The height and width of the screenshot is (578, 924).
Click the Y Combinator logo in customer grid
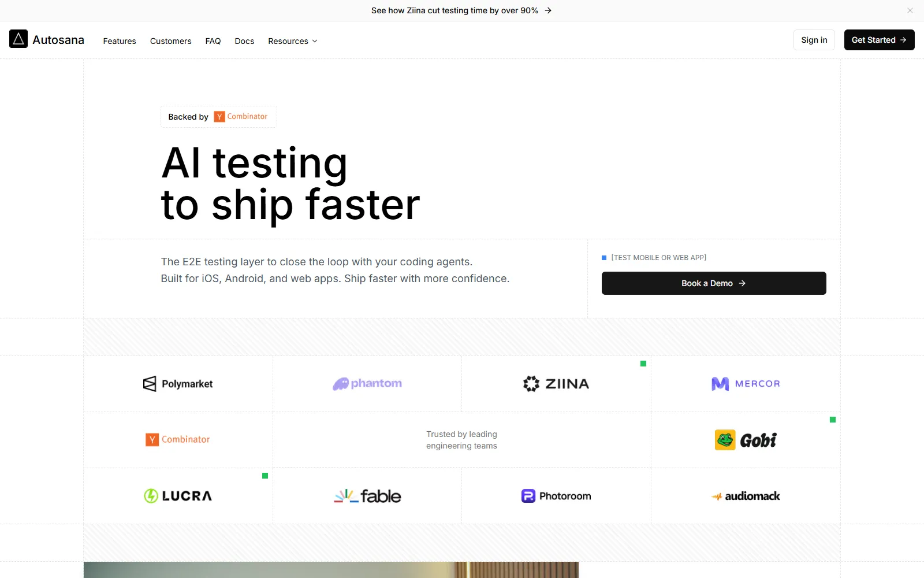pyautogui.click(x=178, y=440)
